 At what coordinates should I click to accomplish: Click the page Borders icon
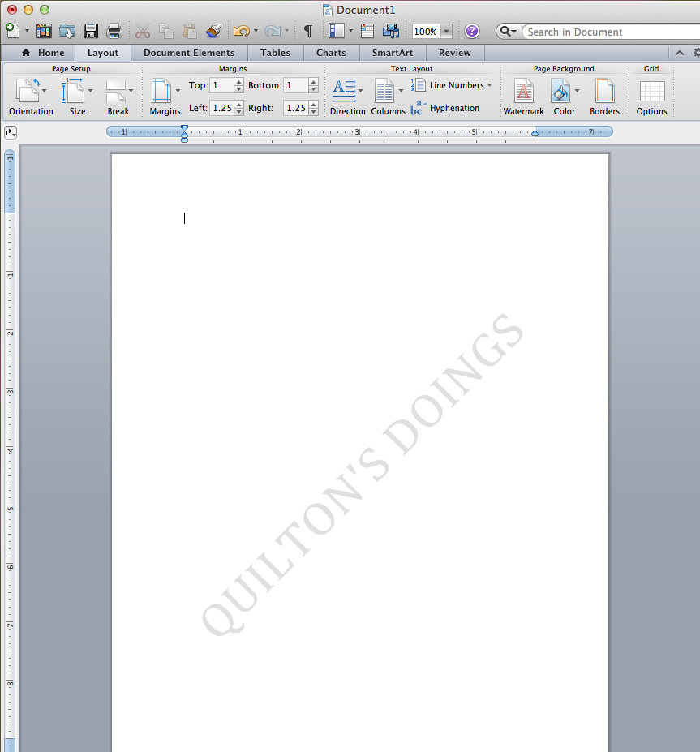pyautogui.click(x=604, y=91)
